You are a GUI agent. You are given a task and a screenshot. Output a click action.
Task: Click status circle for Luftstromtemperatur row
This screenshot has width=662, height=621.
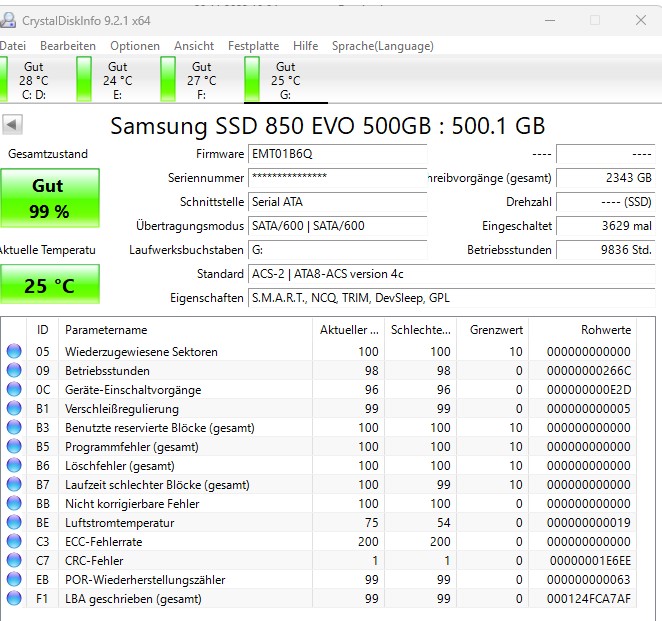pyautogui.click(x=14, y=522)
